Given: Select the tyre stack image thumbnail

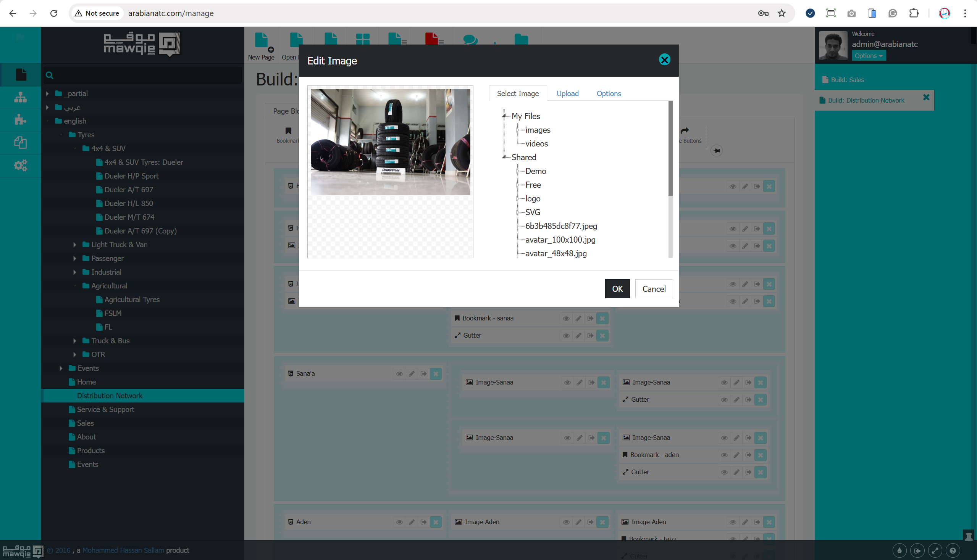Looking at the screenshot, I should click(x=390, y=142).
